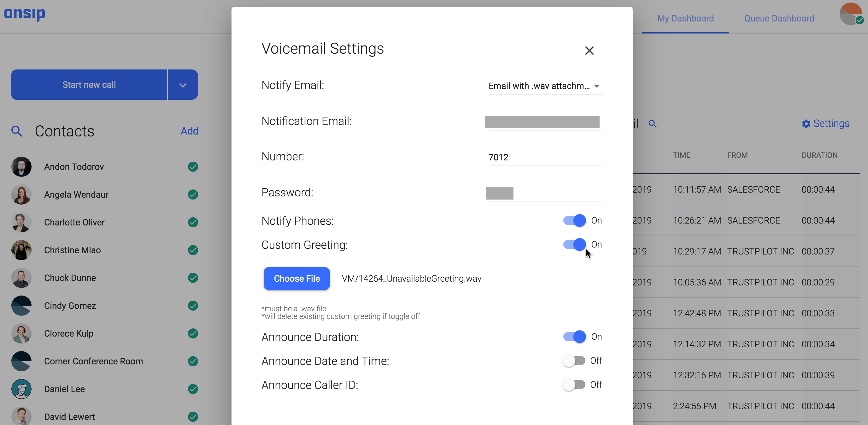Select the My Dashboard tab
Image resolution: width=868 pixels, height=425 pixels.
pos(685,18)
